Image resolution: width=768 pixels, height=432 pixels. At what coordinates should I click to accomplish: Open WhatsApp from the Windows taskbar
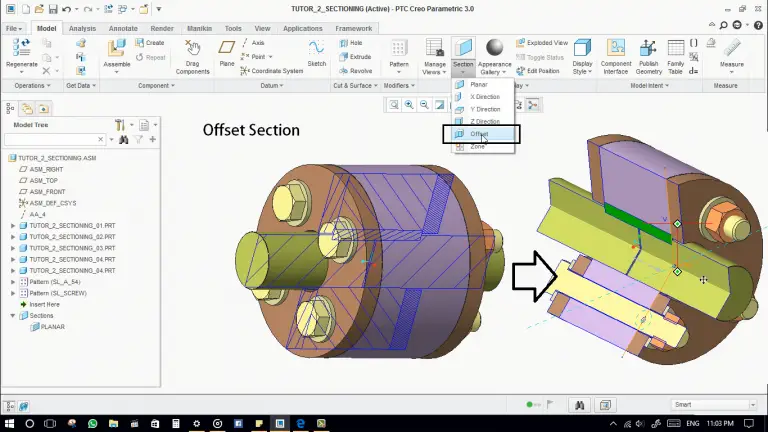93,424
